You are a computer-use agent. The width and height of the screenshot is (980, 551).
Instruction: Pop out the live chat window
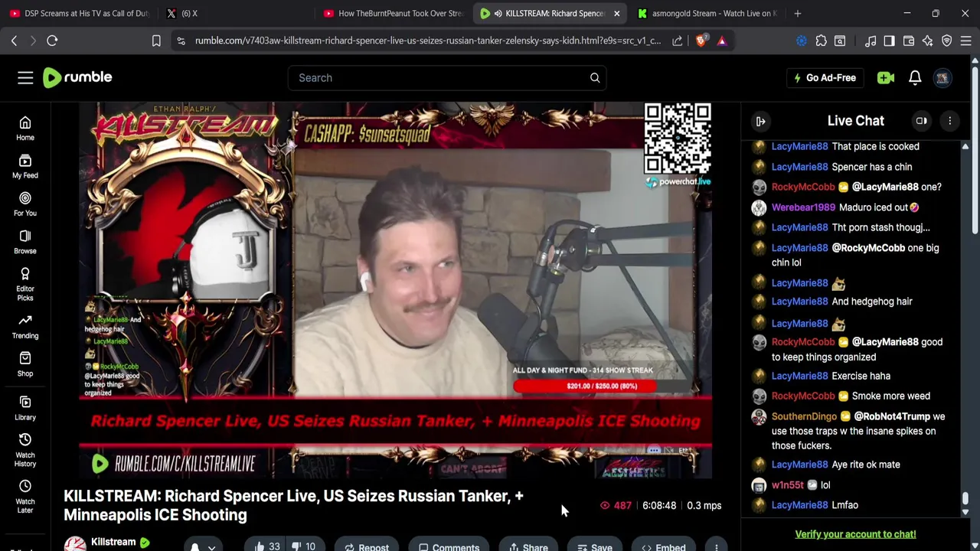click(922, 121)
